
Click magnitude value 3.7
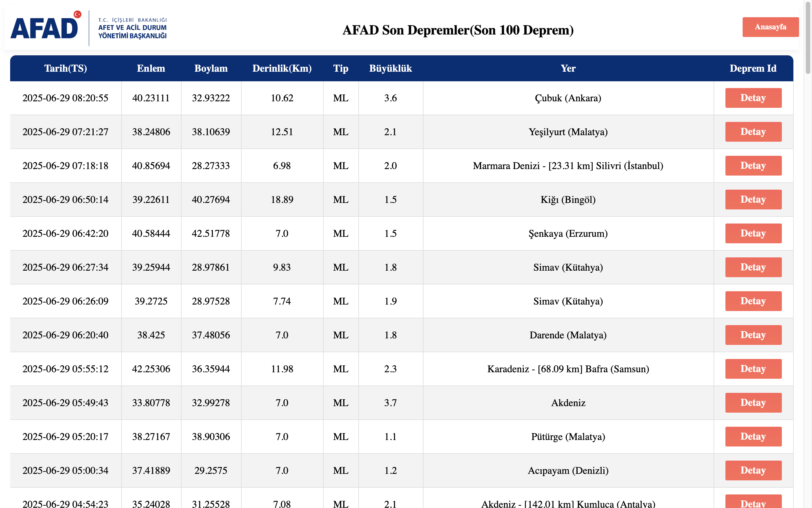(390, 403)
